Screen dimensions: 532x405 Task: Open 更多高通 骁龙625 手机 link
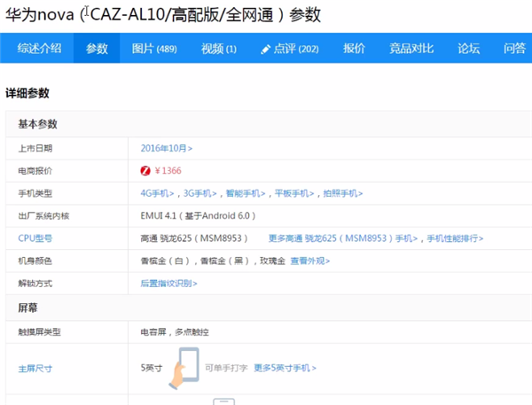[343, 238]
